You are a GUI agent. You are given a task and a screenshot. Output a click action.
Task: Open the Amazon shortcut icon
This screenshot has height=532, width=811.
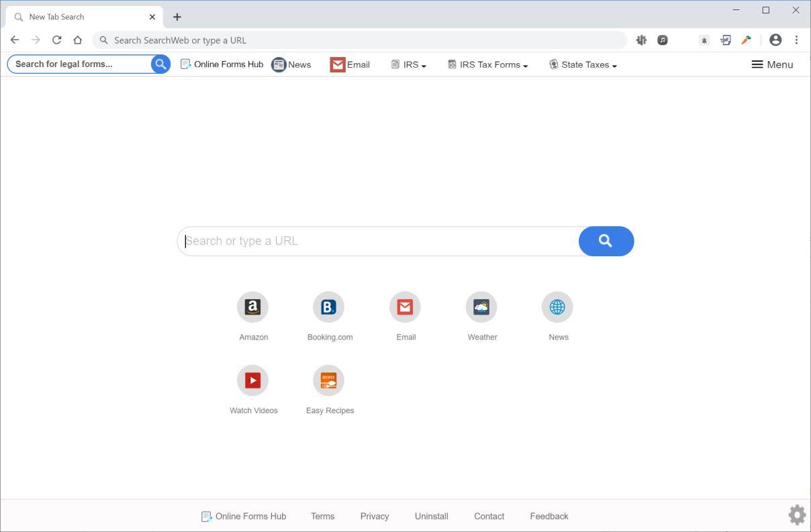[x=253, y=307]
